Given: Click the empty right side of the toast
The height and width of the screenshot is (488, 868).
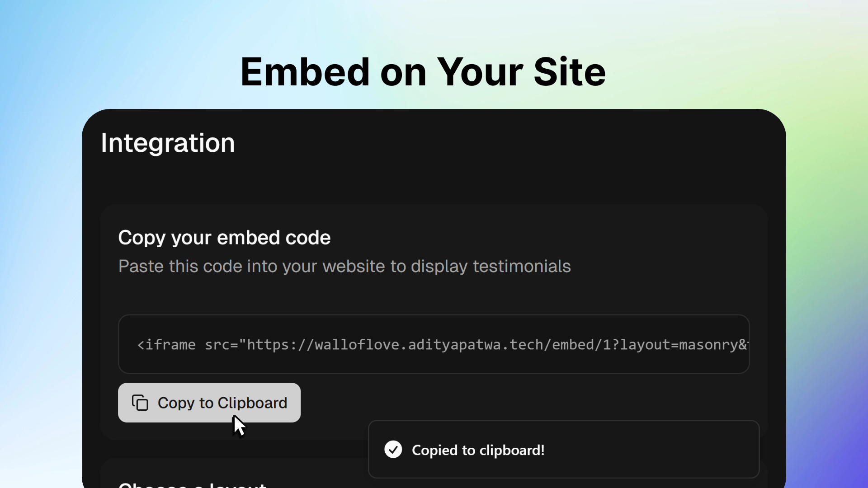Looking at the screenshot, I should pos(656,450).
